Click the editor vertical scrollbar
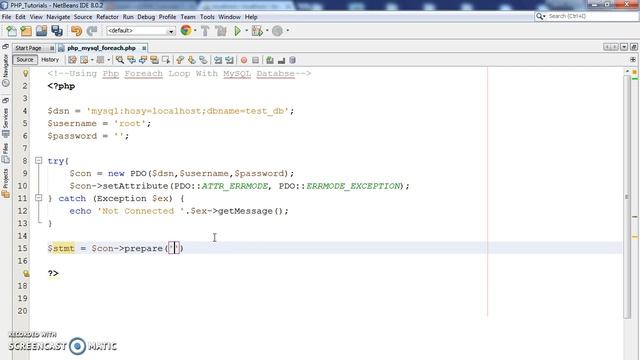640x360 pixels. click(x=627, y=196)
